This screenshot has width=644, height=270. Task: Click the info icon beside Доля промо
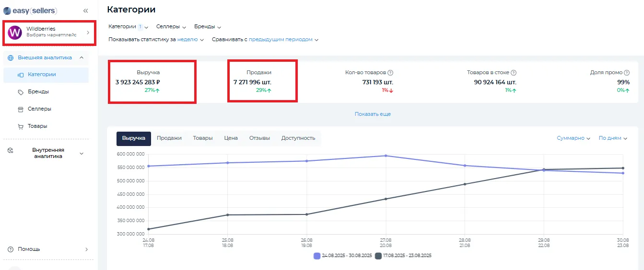pos(627,73)
